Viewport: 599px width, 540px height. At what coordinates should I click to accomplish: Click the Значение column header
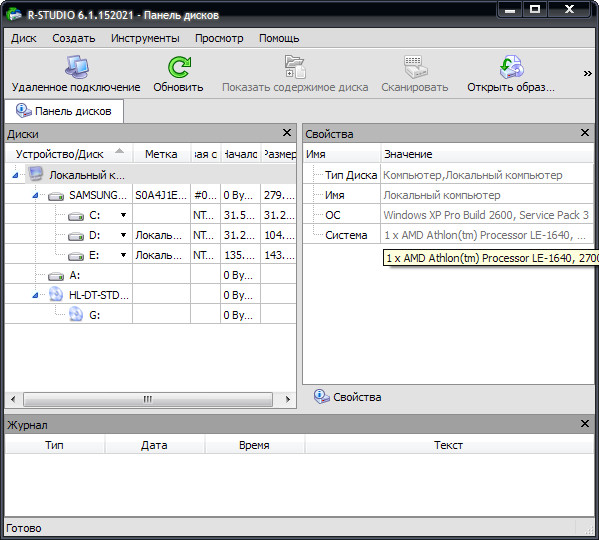click(487, 154)
